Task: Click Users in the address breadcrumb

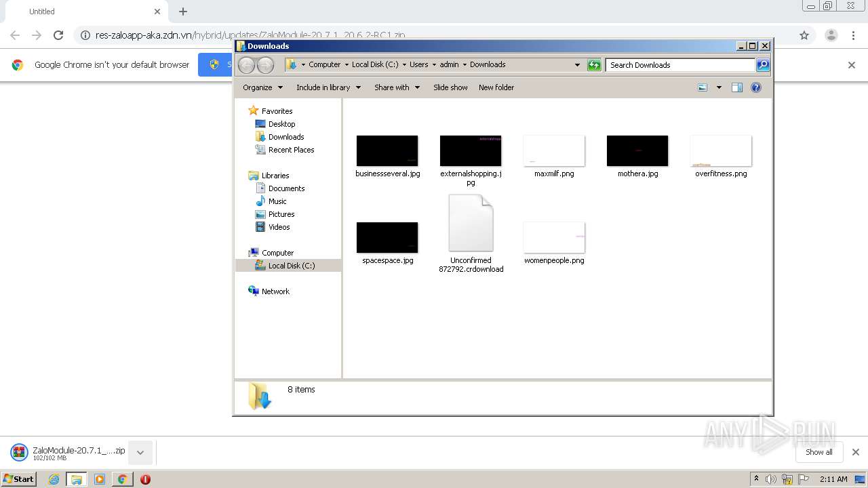Action: 418,64
